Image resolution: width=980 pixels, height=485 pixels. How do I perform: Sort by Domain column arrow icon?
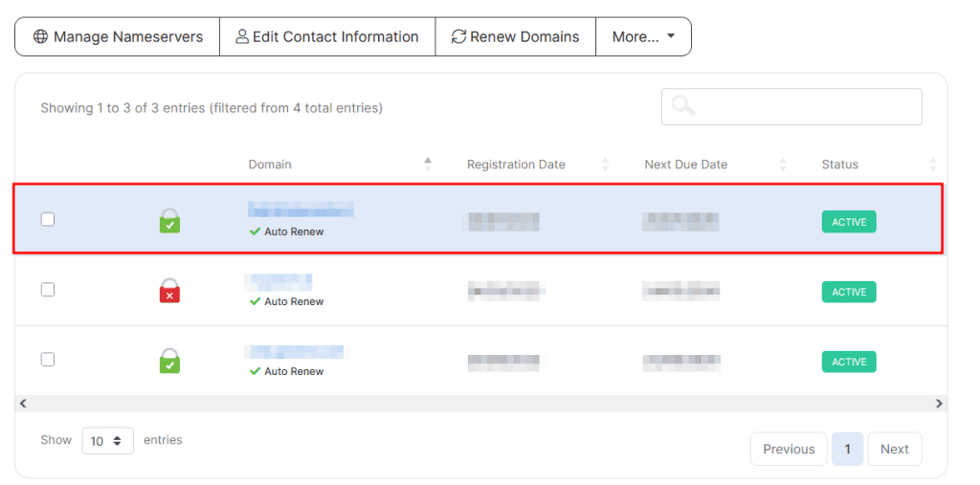pyautogui.click(x=428, y=165)
